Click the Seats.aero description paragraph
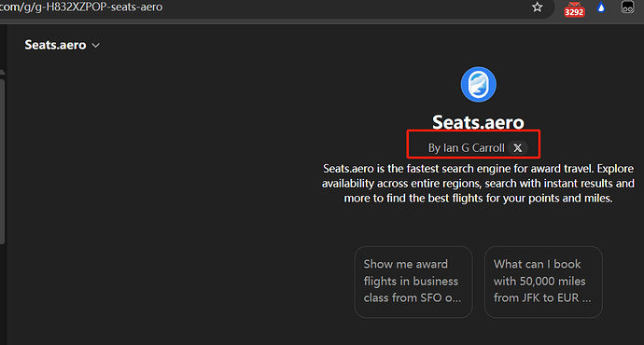 click(478, 184)
